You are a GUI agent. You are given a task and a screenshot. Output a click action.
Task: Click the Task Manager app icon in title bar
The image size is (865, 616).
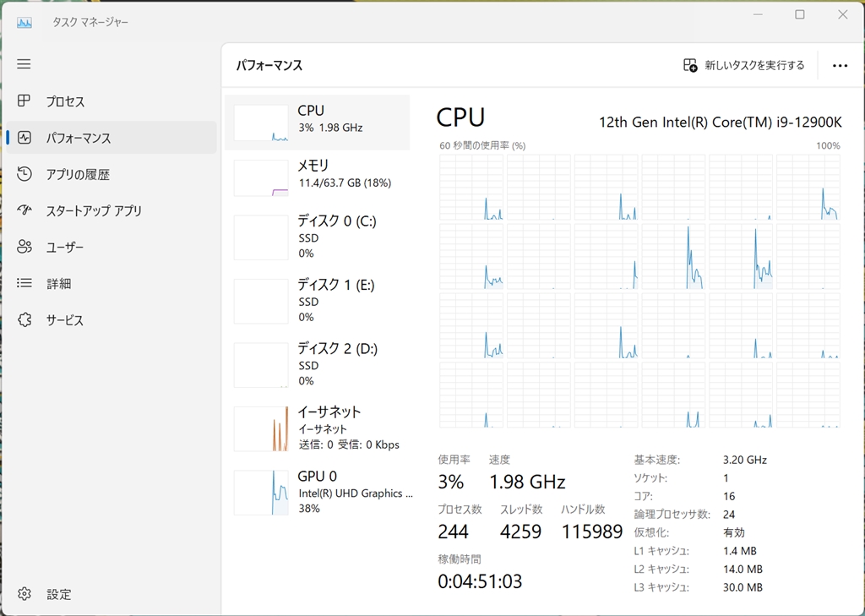pyautogui.click(x=24, y=22)
